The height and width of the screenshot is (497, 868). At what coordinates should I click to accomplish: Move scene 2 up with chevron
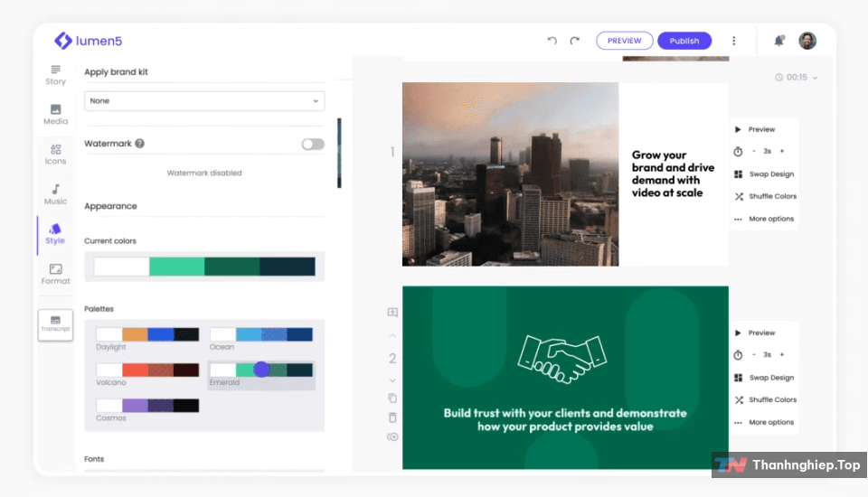coord(392,335)
